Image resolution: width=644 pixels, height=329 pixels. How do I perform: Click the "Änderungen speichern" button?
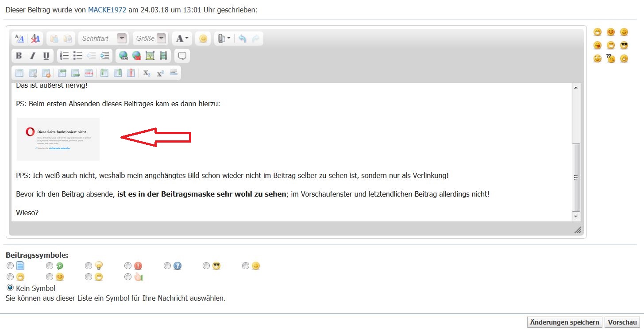(564, 322)
